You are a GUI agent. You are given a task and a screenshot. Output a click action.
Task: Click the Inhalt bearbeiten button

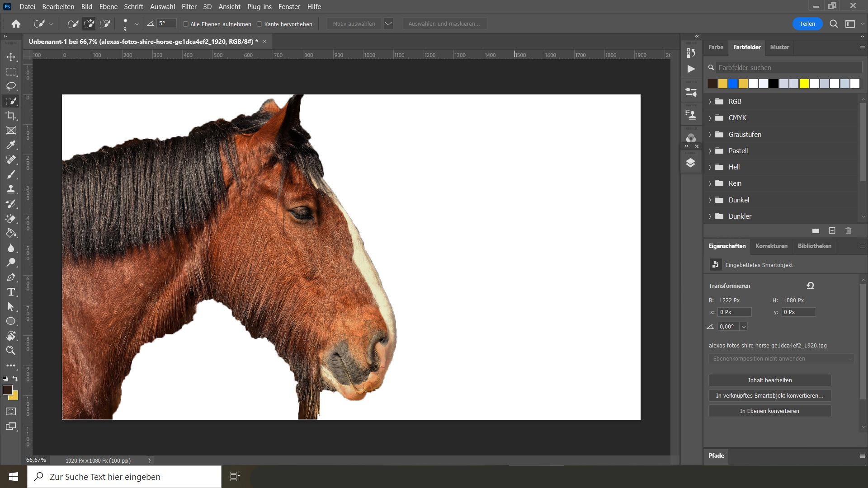point(769,380)
